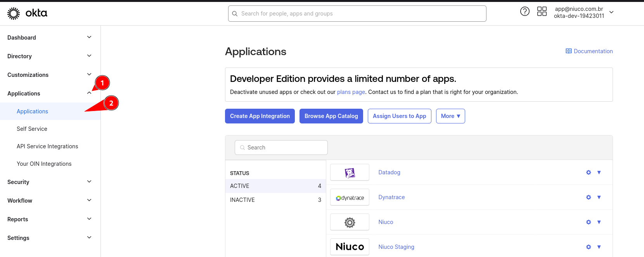
Task: Click the Documentation book icon
Action: [569, 51]
